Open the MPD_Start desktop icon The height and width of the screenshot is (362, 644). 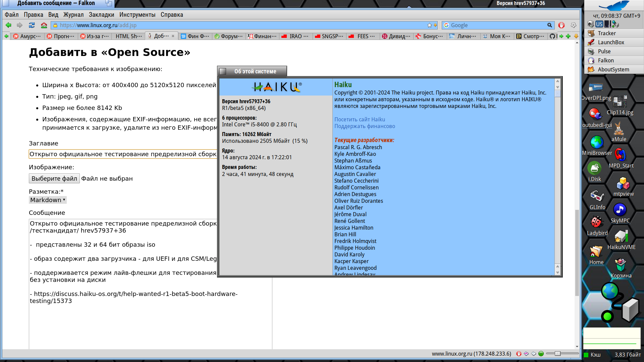[x=621, y=159]
